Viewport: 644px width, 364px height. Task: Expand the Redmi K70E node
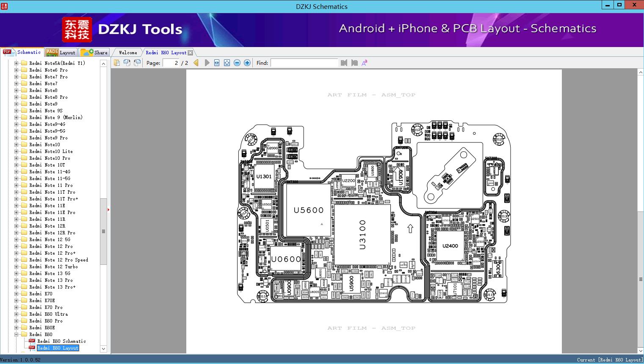click(x=17, y=300)
